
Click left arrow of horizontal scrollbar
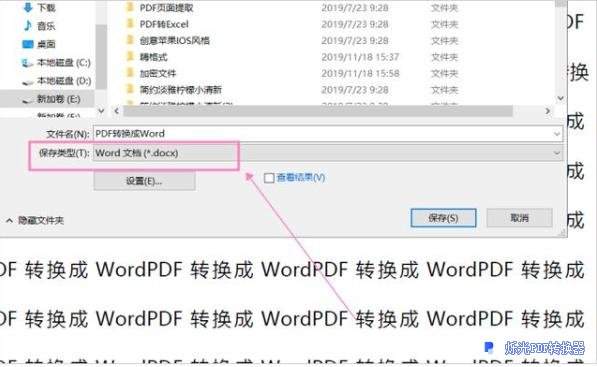click(x=117, y=111)
